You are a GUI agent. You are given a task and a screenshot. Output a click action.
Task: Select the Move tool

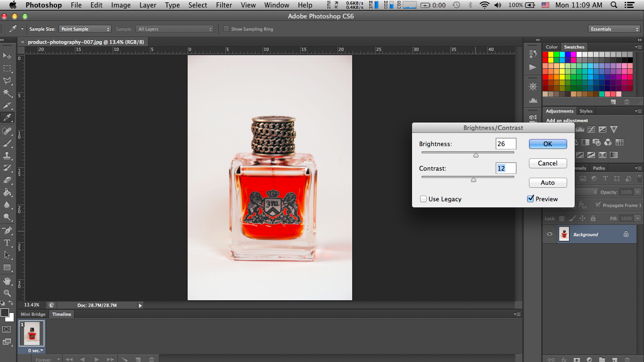pos(7,56)
